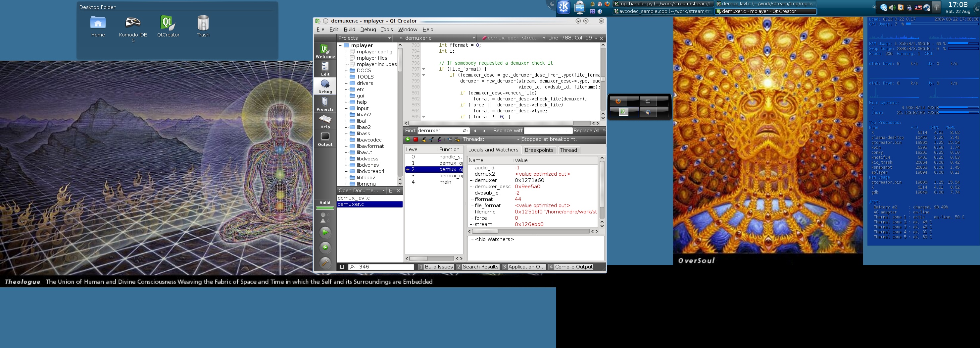Open the Build menu
This screenshot has height=348, width=980.
point(349,29)
